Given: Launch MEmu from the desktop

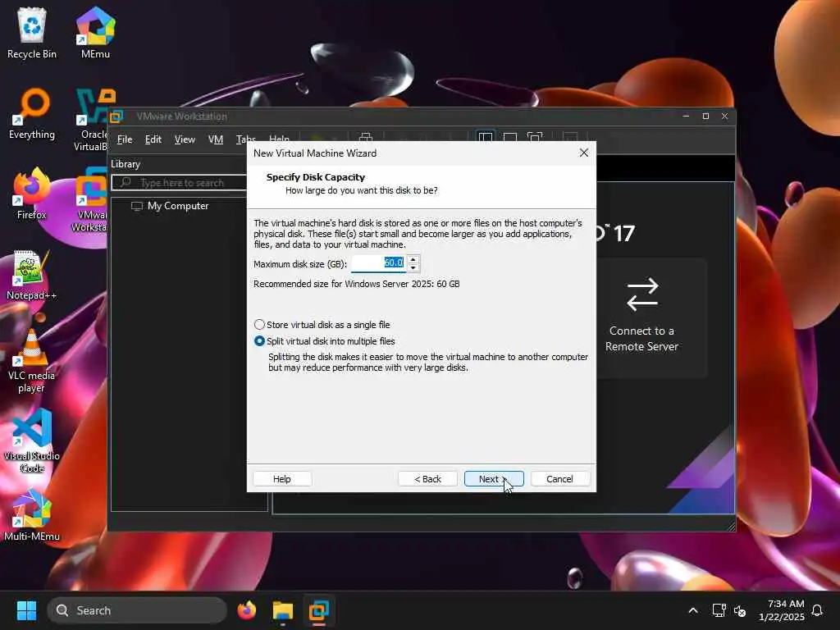Looking at the screenshot, I should pyautogui.click(x=95, y=33).
